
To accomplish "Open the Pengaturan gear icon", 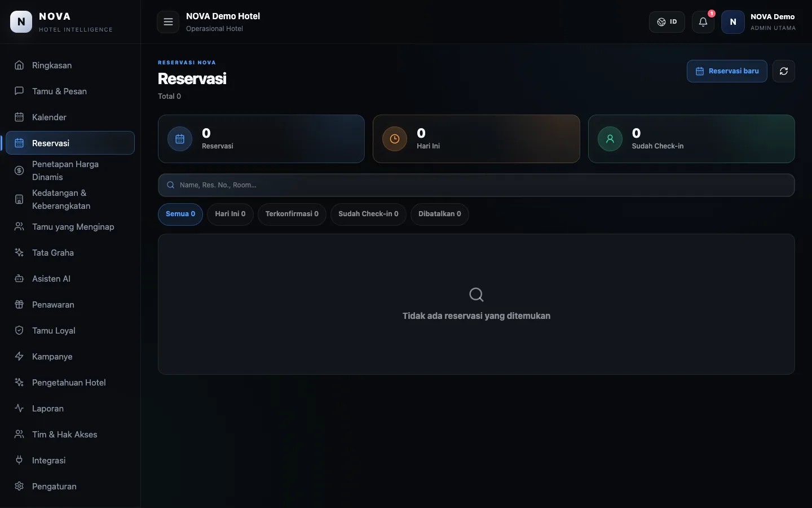I will click(19, 486).
